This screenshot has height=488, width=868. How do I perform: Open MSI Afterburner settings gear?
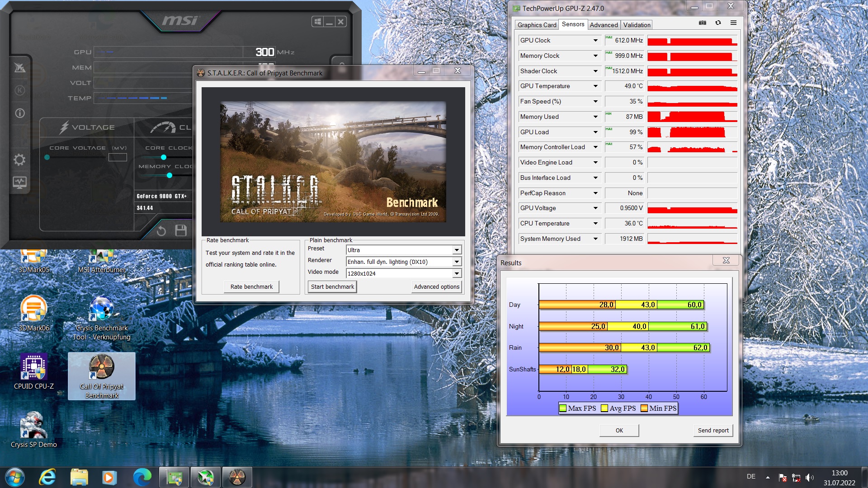(19, 160)
